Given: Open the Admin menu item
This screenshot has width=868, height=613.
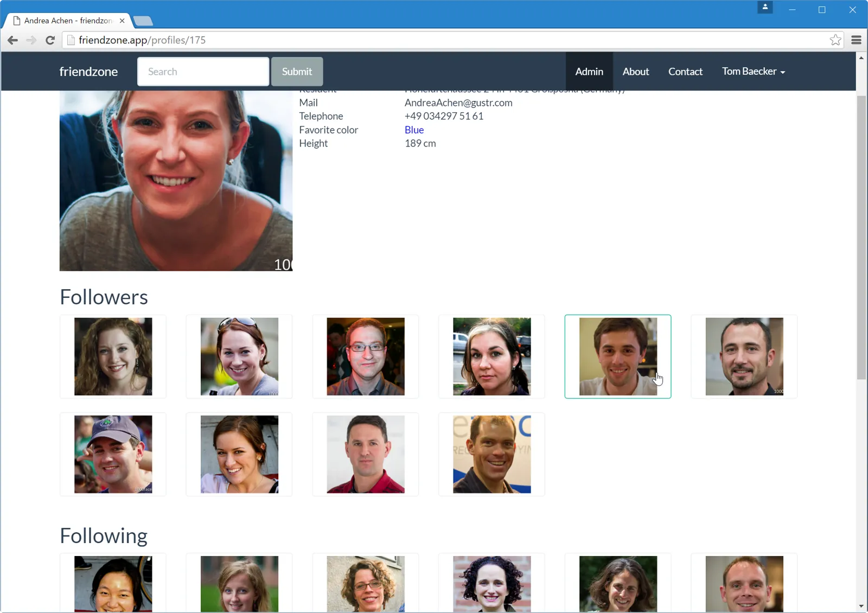Looking at the screenshot, I should [x=589, y=72].
